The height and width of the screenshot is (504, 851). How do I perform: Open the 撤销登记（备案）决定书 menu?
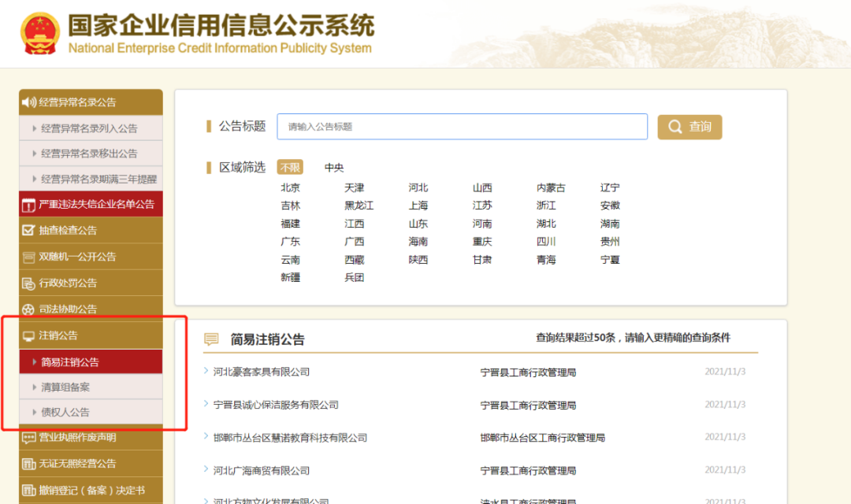pyautogui.click(x=91, y=490)
